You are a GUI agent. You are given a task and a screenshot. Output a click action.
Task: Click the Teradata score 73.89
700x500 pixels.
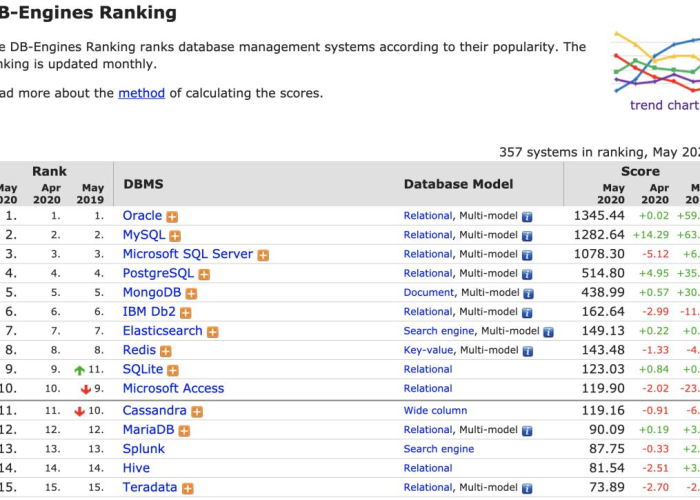[x=607, y=487]
